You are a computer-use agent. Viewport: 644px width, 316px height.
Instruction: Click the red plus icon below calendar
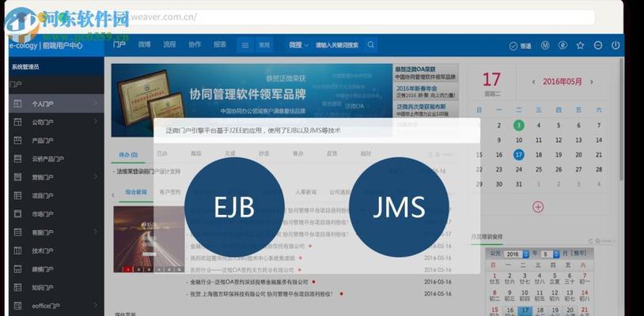pos(538,207)
